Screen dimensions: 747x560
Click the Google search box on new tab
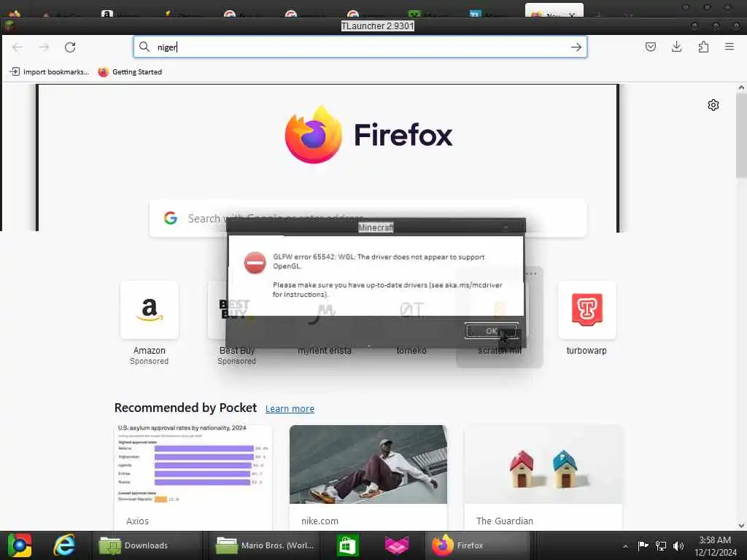[x=368, y=218]
